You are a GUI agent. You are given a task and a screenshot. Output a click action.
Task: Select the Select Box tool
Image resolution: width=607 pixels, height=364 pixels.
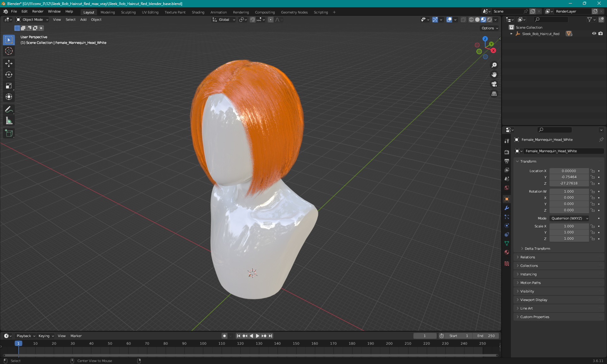[9, 40]
